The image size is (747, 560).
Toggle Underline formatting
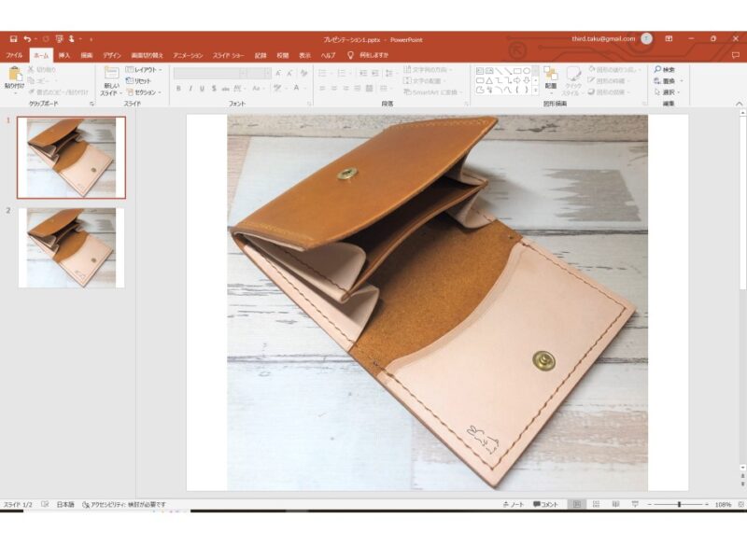(x=202, y=89)
